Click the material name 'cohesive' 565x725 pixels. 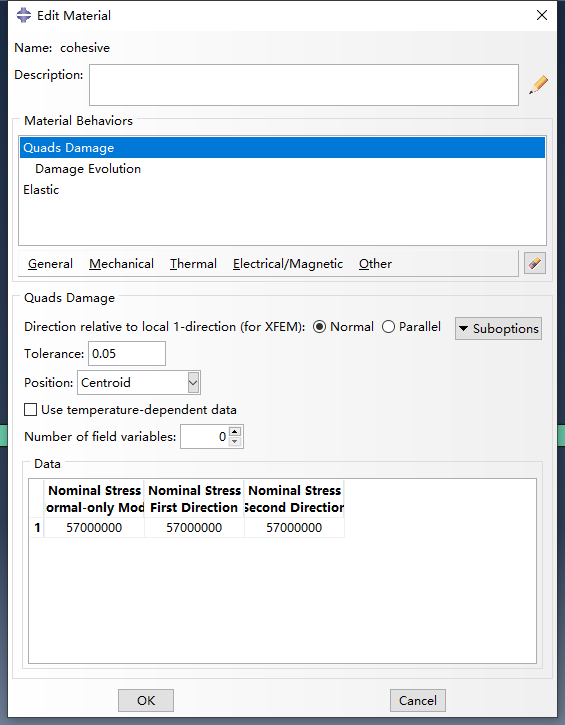click(85, 48)
